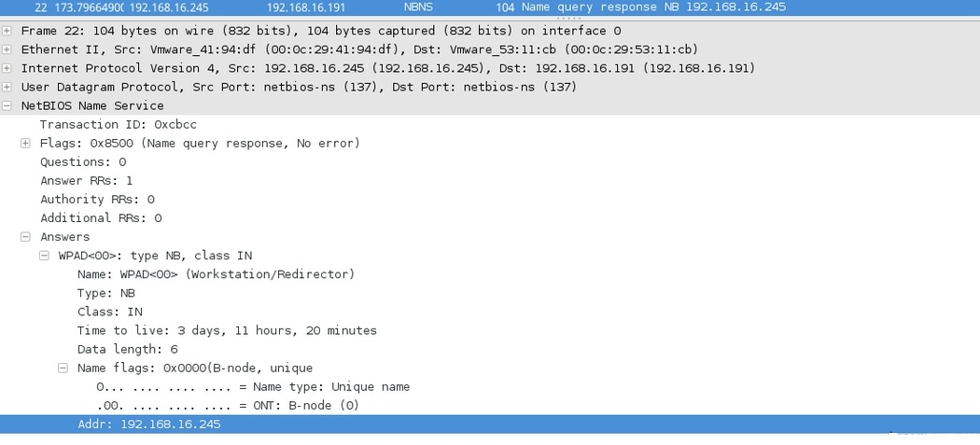This screenshot has width=980, height=445.
Task: Expand the User Datagram Protocol section
Action: (x=7, y=87)
